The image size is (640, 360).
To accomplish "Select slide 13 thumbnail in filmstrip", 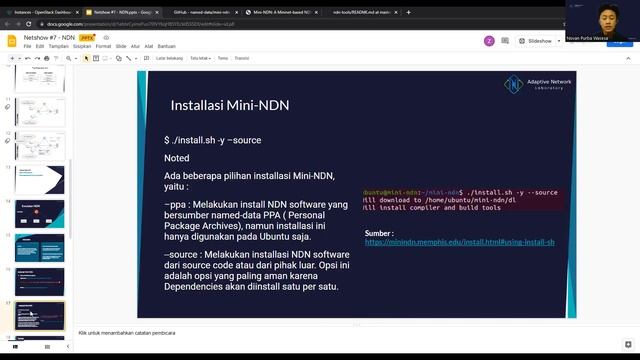I will [x=40, y=180].
